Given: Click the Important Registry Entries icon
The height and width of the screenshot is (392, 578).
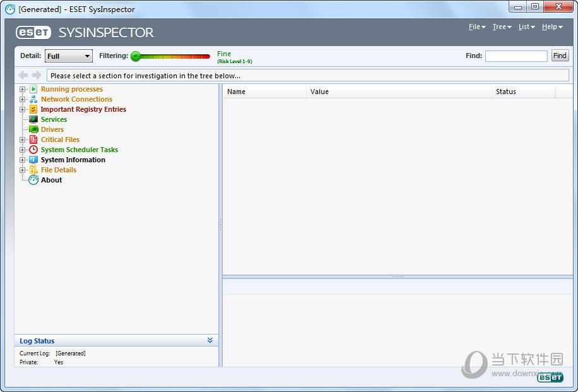Looking at the screenshot, I should point(33,109).
